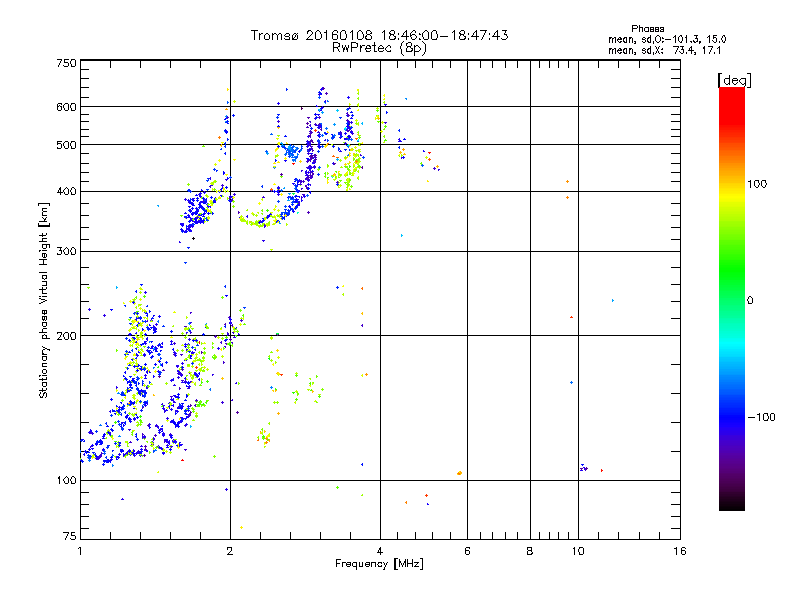Click colorbar tick label '-100'

coord(761,417)
